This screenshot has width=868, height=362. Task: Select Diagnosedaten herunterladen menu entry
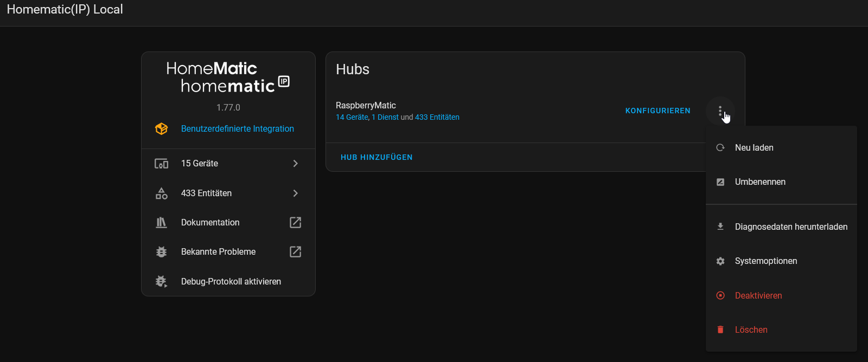(x=781, y=227)
